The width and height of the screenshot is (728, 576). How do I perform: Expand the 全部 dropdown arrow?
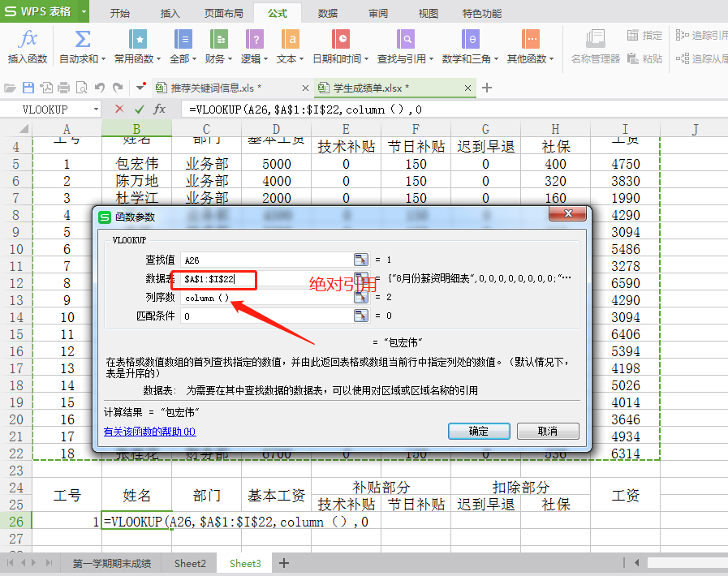pos(194,59)
